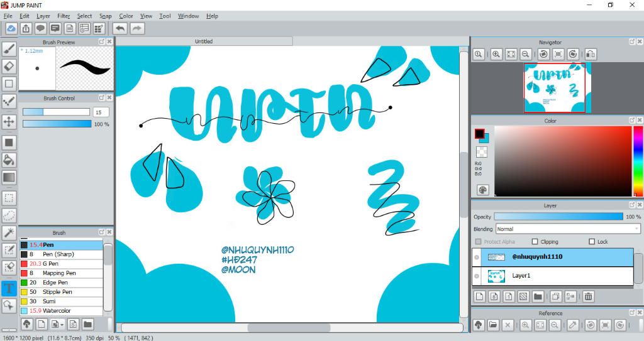This screenshot has height=341, width=644.
Task: Toggle the Protect Alpha checkbox
Action: coord(478,242)
